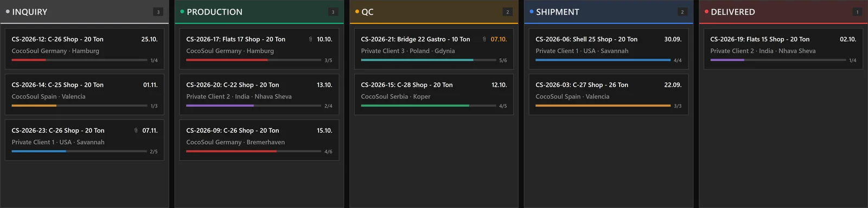Click the attachment icon on CS-2026-17 card
Viewport: 868px width, 208px height.
(310, 39)
